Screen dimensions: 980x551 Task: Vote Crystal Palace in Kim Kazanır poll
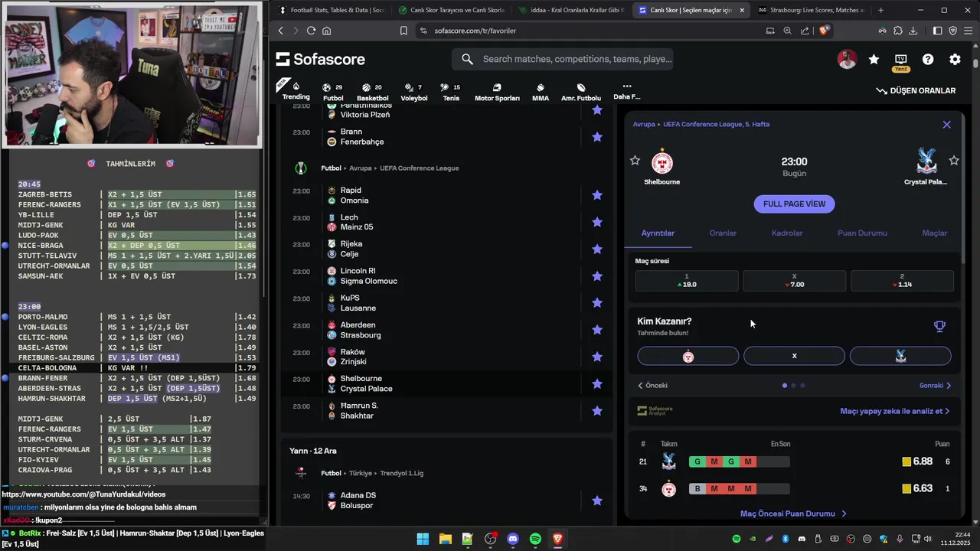[x=900, y=356]
